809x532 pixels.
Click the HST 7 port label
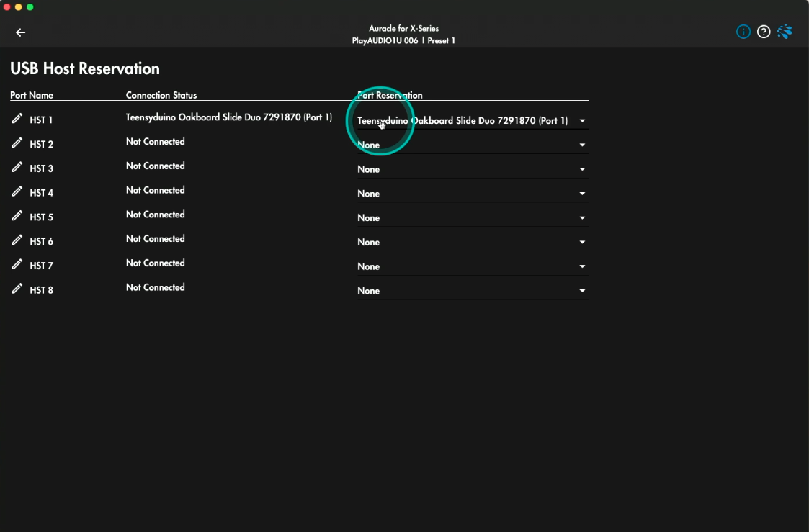pyautogui.click(x=41, y=266)
